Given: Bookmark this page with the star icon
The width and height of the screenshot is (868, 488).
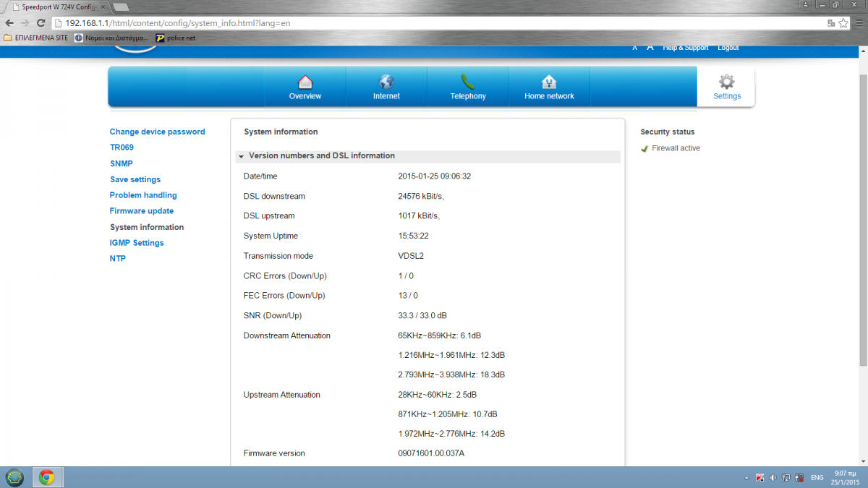Looking at the screenshot, I should pyautogui.click(x=843, y=23).
